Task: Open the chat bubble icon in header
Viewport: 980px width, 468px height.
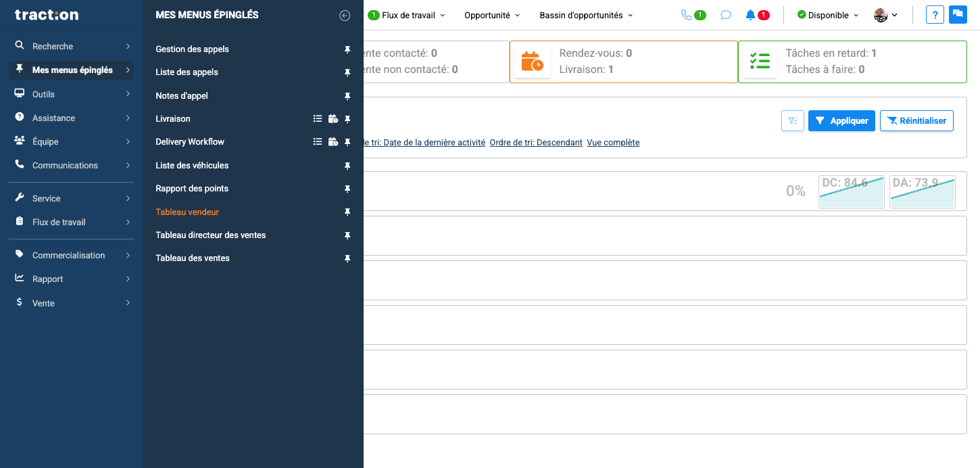Action: pos(726,15)
